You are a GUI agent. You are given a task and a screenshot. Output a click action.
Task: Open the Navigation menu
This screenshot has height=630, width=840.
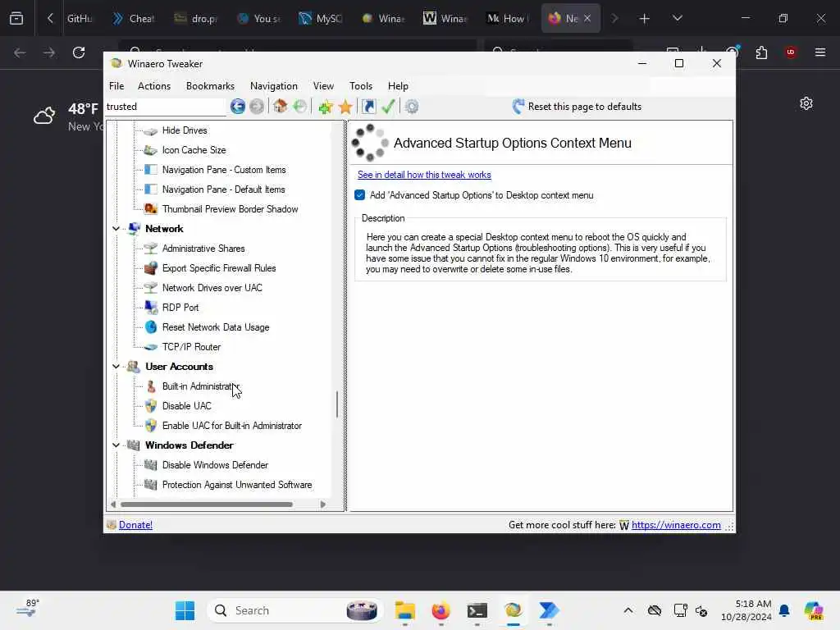(273, 85)
